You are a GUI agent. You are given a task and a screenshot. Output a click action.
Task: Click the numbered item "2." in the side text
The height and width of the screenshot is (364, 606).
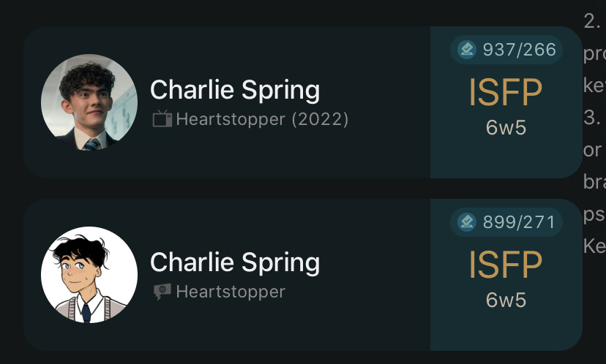(x=591, y=21)
